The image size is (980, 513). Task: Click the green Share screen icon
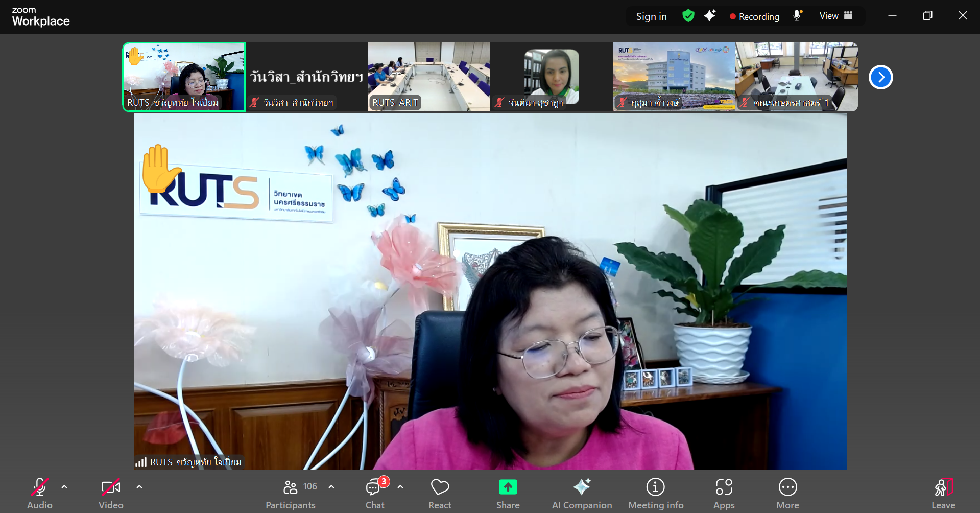pos(508,487)
